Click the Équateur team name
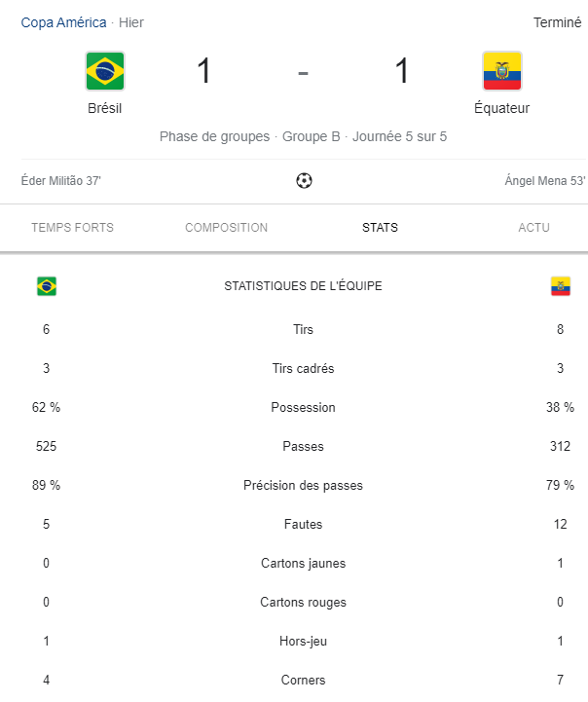 point(501,108)
